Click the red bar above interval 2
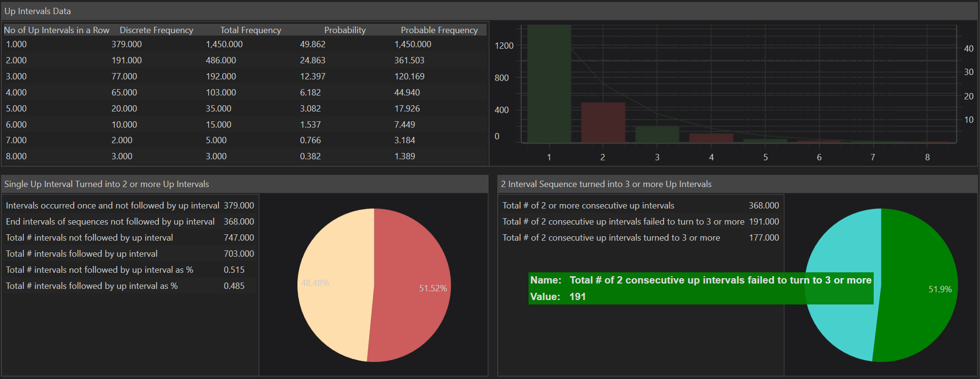The width and height of the screenshot is (980, 379). pos(603,122)
